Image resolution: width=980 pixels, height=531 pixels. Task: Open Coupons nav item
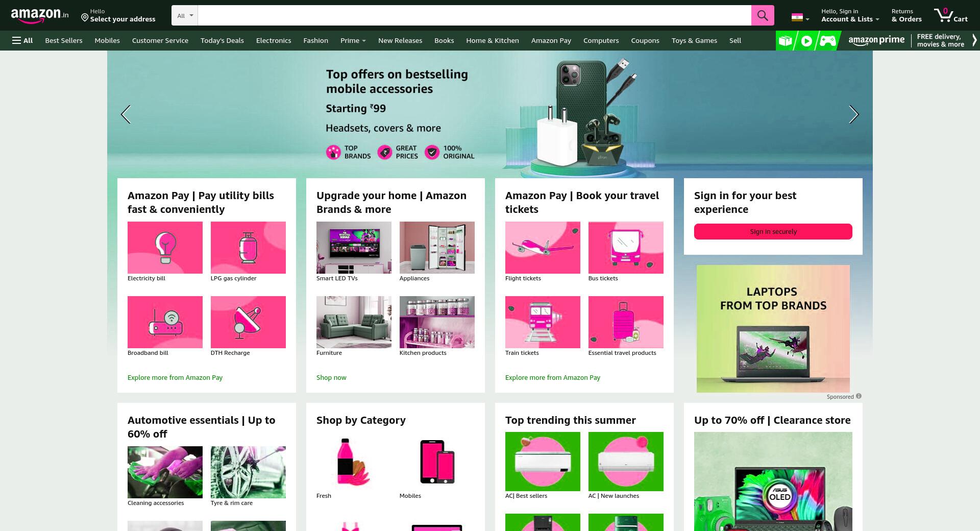point(645,40)
